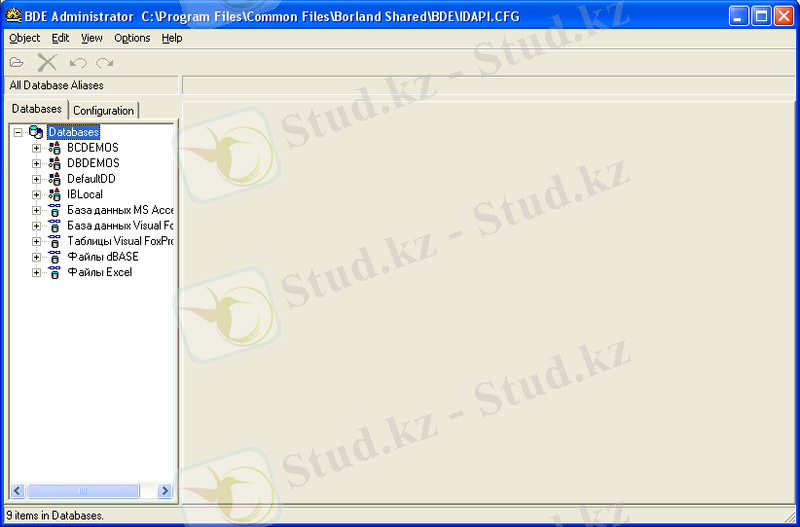
Task: Click the 9 items in Databases status text
Action: click(55, 516)
